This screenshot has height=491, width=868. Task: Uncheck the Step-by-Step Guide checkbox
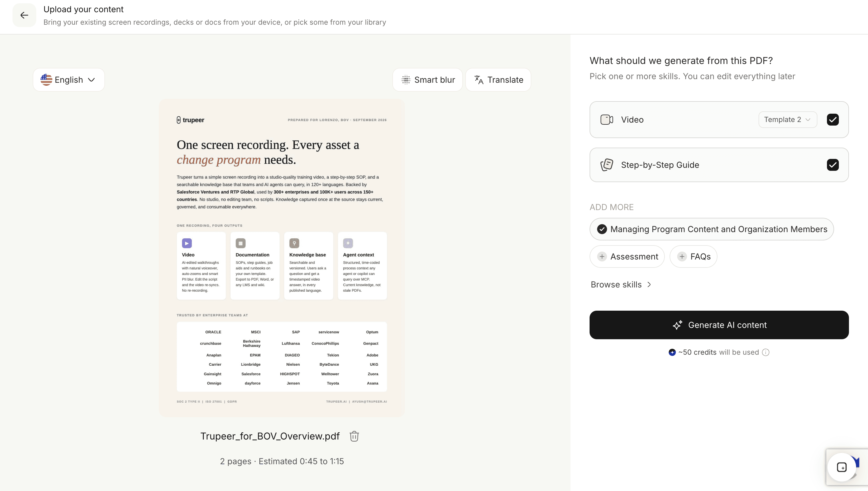pyautogui.click(x=833, y=165)
